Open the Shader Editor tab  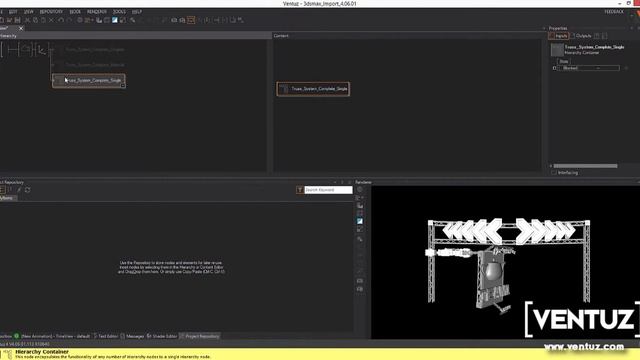click(162, 336)
